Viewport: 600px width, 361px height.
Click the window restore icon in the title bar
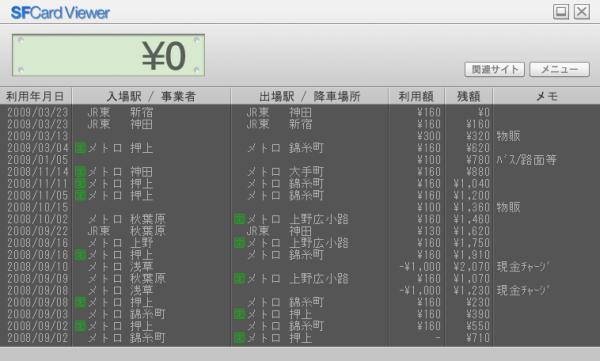tap(561, 12)
